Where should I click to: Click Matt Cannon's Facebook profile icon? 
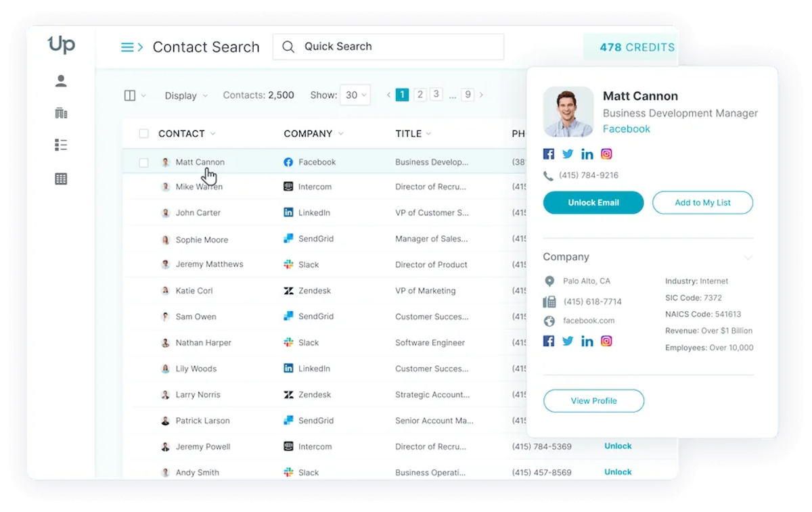point(549,154)
